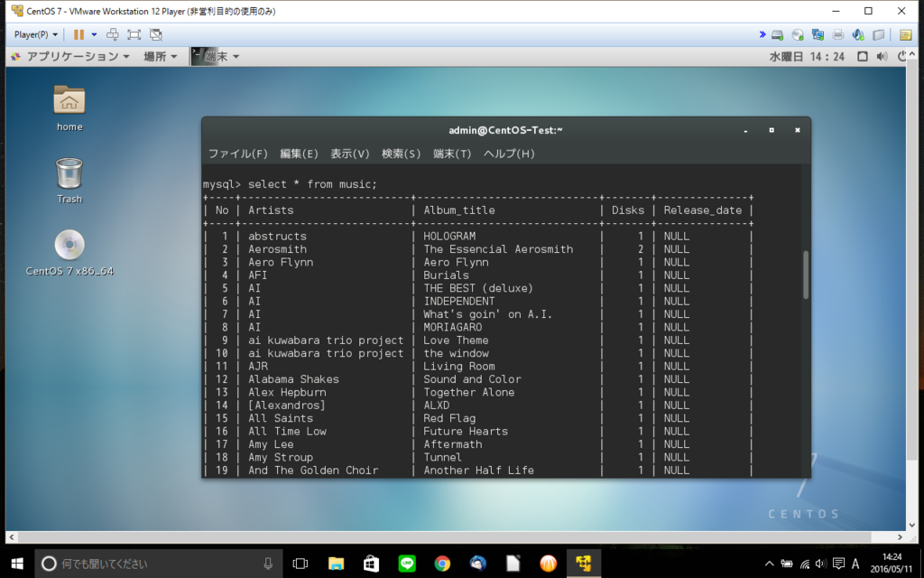
Task: Open the Player(P) menu
Action: (x=36, y=35)
